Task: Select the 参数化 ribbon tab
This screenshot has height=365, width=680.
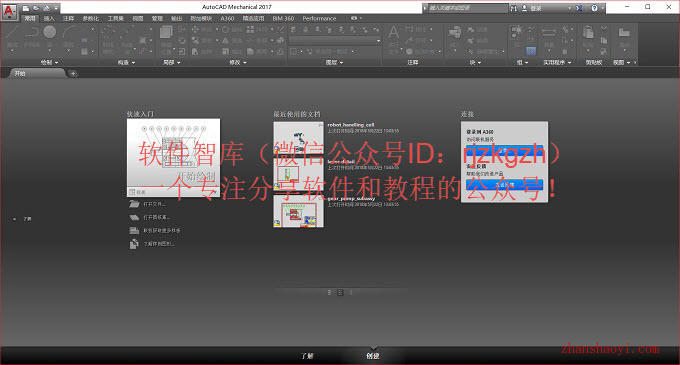Action: (x=91, y=19)
